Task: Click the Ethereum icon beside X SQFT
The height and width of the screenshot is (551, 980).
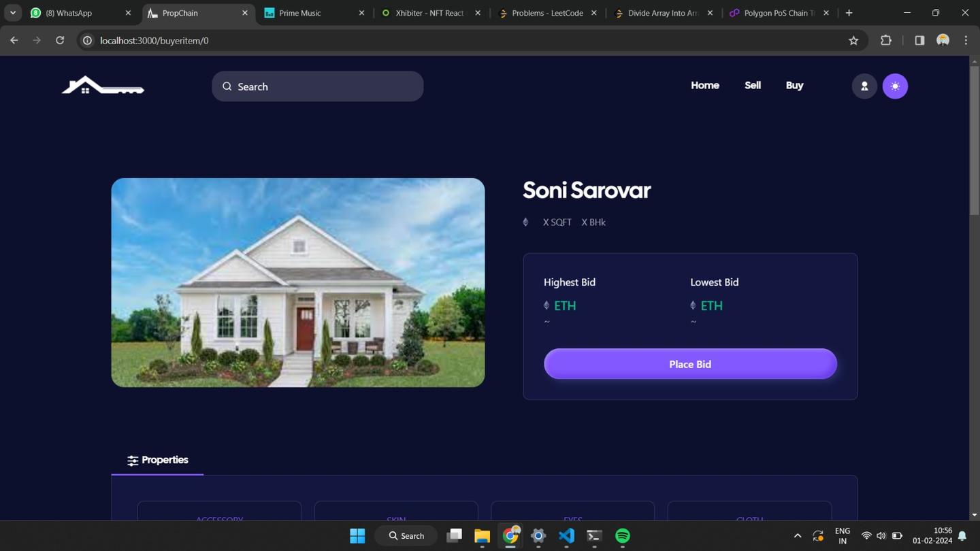Action: [525, 222]
